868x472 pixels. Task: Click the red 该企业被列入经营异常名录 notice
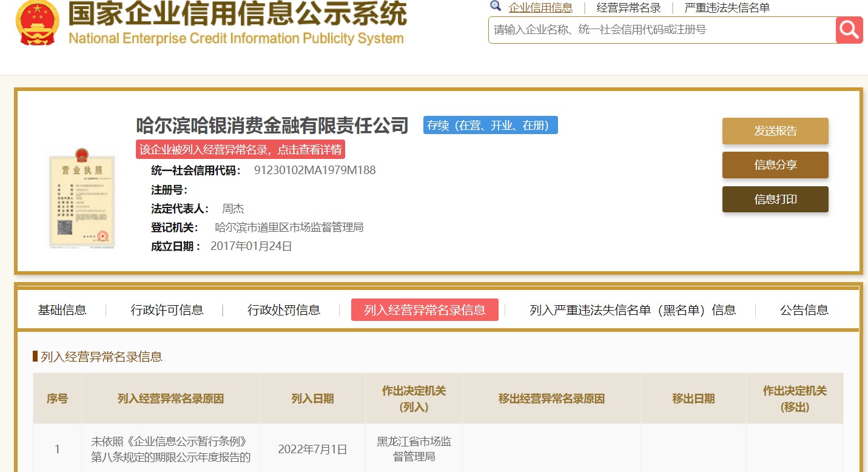(x=240, y=149)
